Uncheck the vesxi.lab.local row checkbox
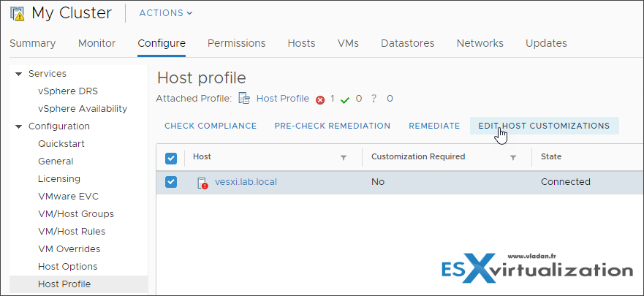 tap(171, 182)
